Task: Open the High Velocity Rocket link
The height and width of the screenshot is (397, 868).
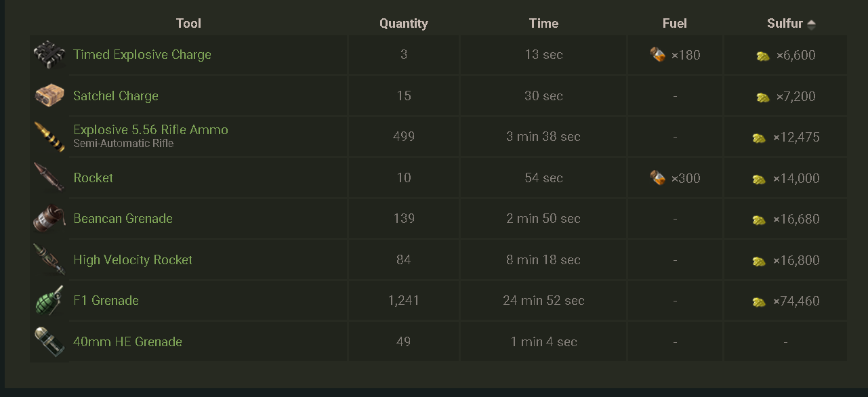Action: point(133,260)
